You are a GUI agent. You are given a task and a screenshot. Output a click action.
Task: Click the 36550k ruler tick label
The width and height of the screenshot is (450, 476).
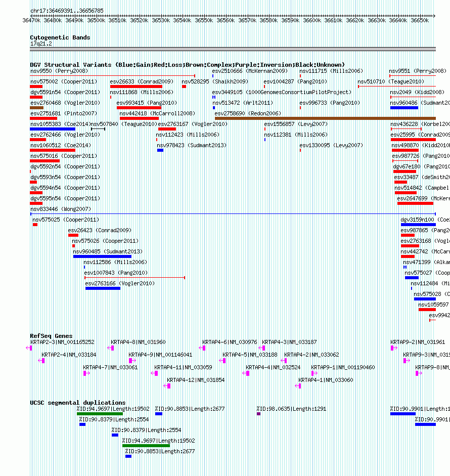tap(204, 20)
